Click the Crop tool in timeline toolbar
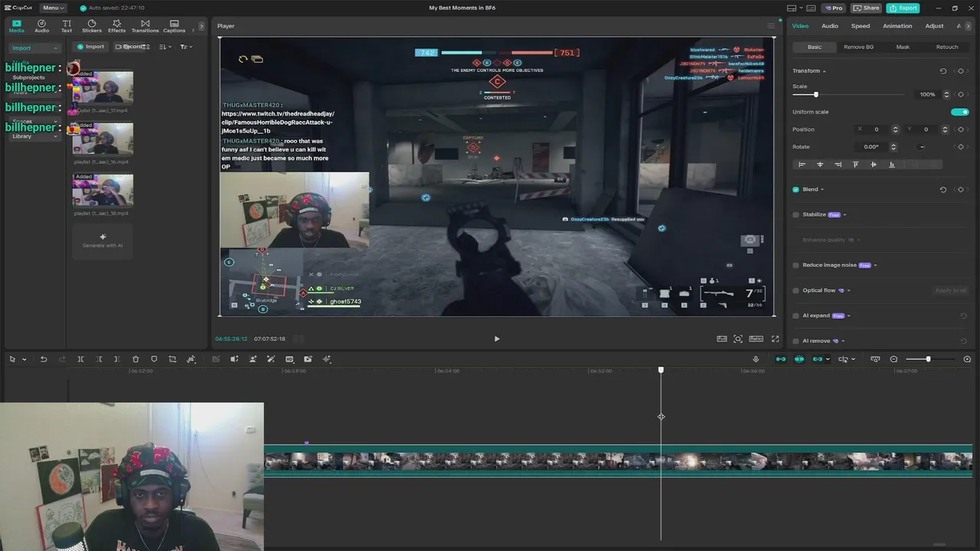 (172, 359)
